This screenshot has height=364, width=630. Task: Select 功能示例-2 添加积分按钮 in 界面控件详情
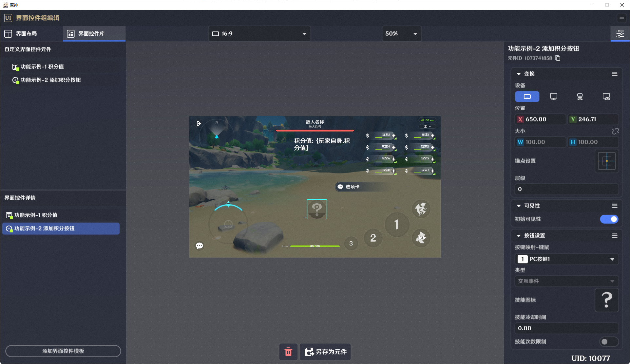tap(61, 228)
